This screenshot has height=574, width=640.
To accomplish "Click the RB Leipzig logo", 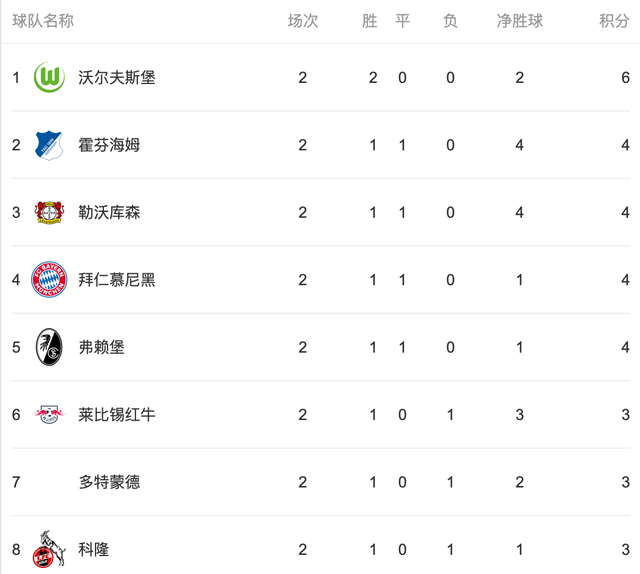I will (49, 414).
